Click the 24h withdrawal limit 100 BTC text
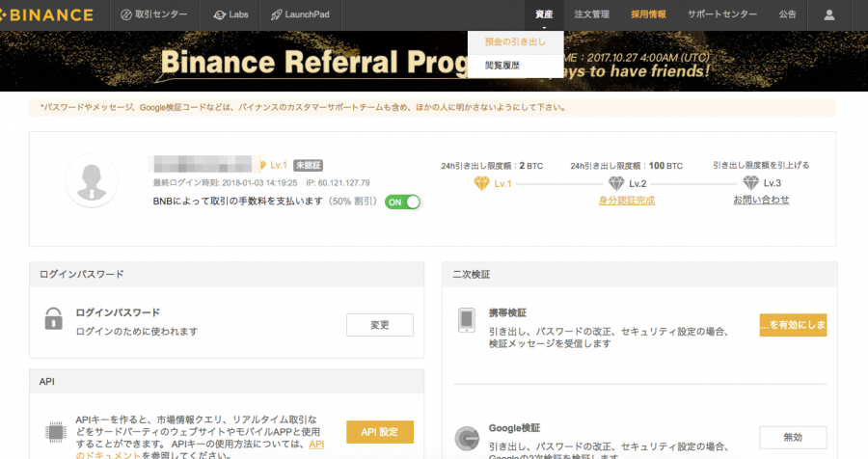Image resolution: width=868 pixels, height=459 pixels. click(x=627, y=166)
